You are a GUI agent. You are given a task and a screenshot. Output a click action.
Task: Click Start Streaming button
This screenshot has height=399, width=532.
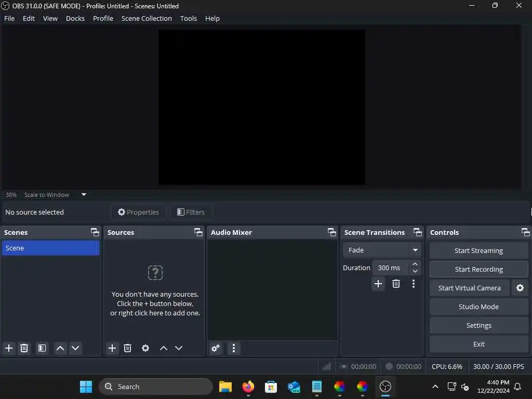pyautogui.click(x=478, y=251)
